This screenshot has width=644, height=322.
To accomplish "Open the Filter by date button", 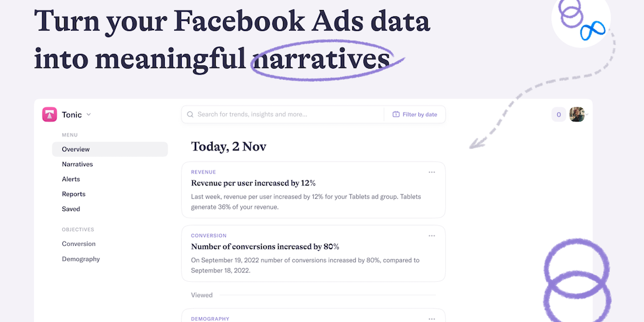I will tap(414, 114).
